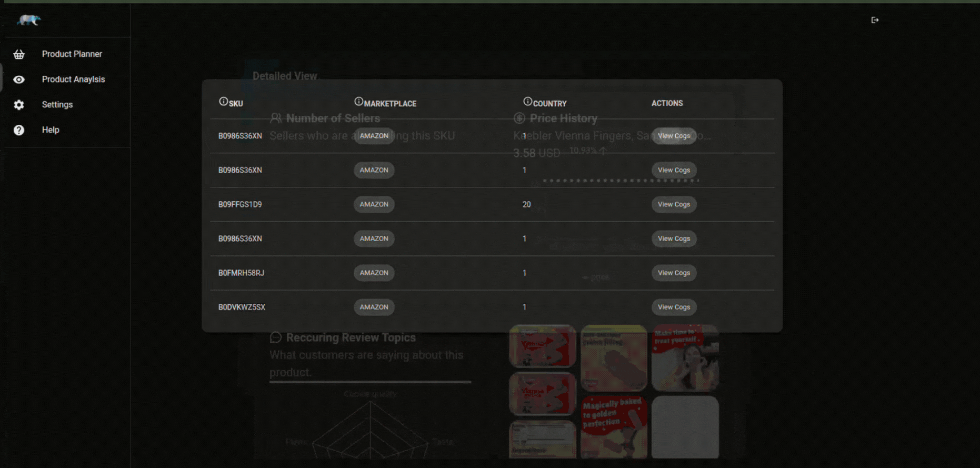Click AMAZON badge for B09FFGS1D9

374,204
